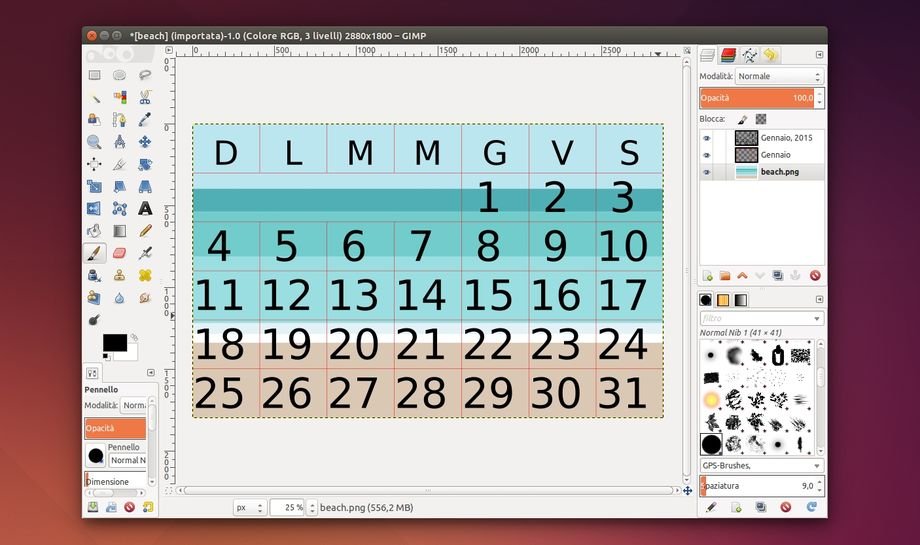
Task: Click the brush filter search field
Action: pos(759,318)
